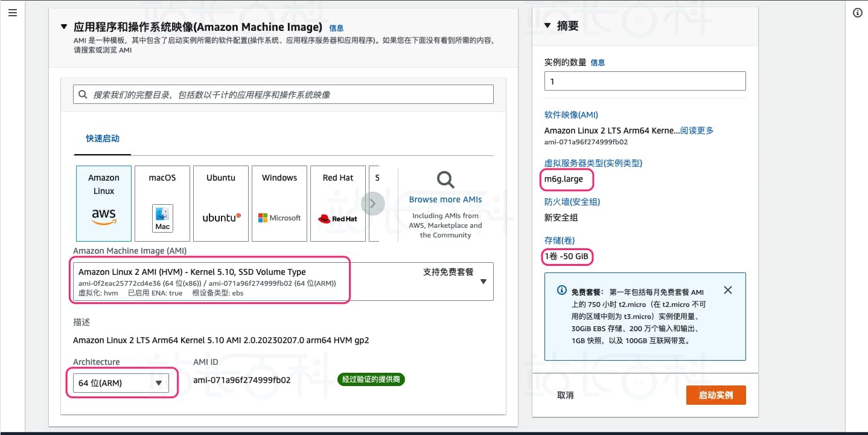Open the 阅读更多 link
Screen dimensions: 868x435
697,130
